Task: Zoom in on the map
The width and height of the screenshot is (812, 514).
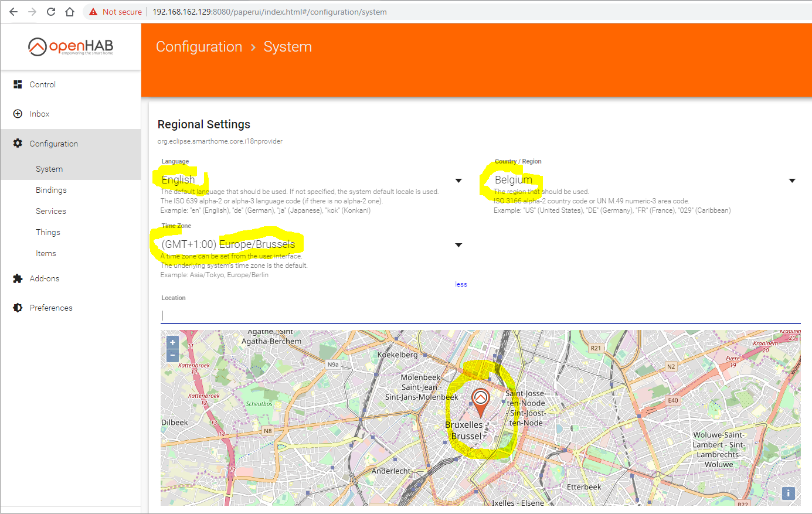Action: pos(172,342)
